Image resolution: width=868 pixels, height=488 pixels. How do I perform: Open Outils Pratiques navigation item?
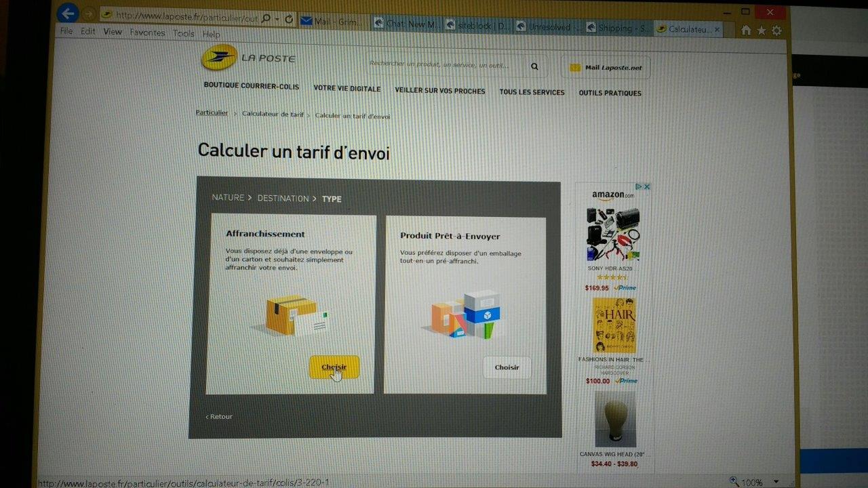pos(610,93)
